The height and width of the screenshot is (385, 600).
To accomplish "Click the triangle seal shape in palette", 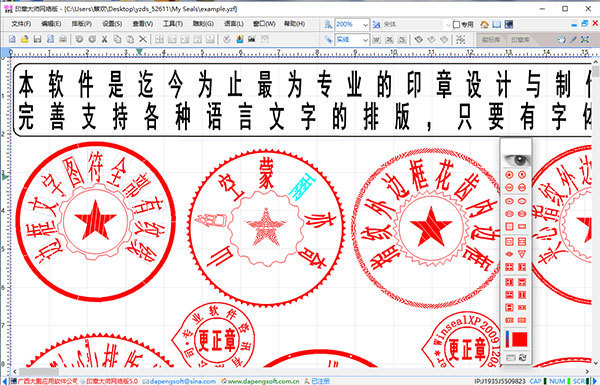I will 522,254.
